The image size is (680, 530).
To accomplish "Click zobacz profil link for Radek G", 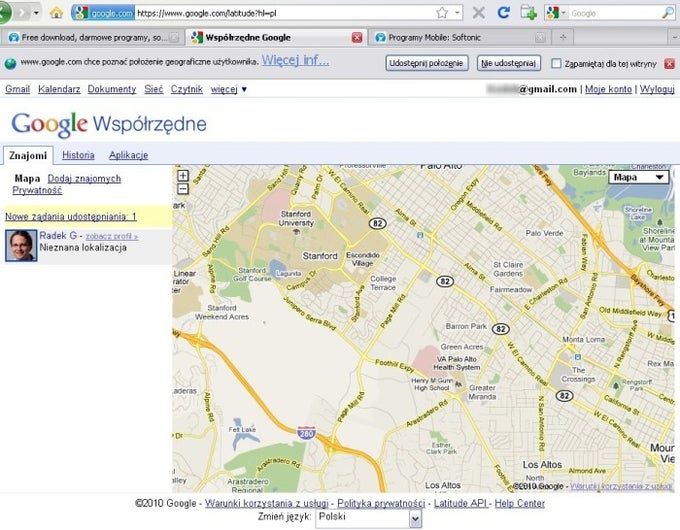I will point(111,236).
